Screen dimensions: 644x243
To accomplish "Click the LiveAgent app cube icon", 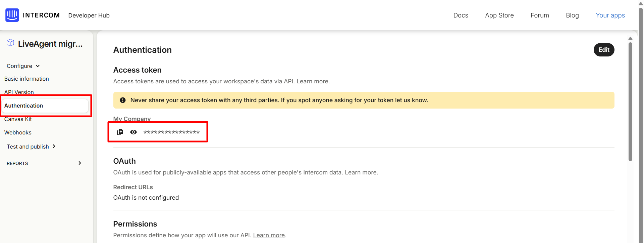I will (10, 43).
